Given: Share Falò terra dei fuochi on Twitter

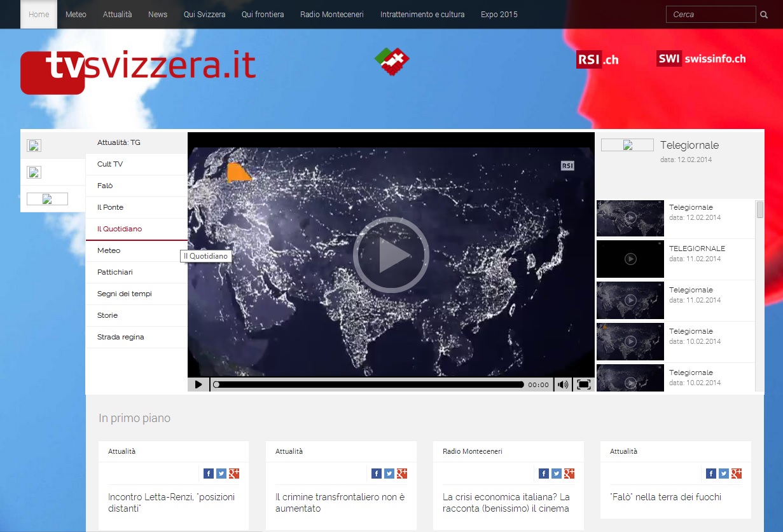Looking at the screenshot, I should point(724,474).
